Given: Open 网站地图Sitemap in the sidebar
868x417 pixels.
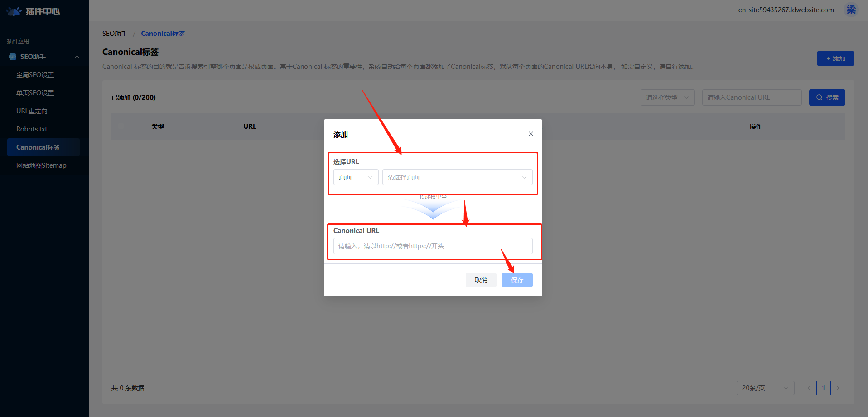Looking at the screenshot, I should point(41,165).
